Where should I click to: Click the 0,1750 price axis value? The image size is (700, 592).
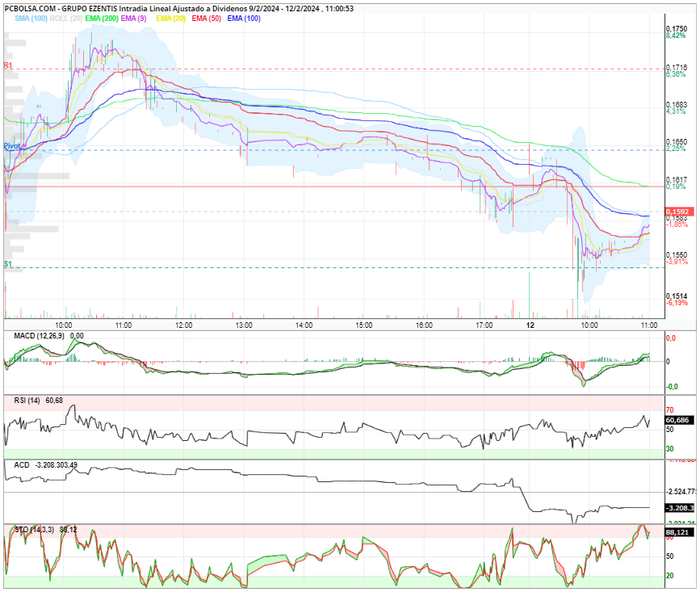(677, 28)
